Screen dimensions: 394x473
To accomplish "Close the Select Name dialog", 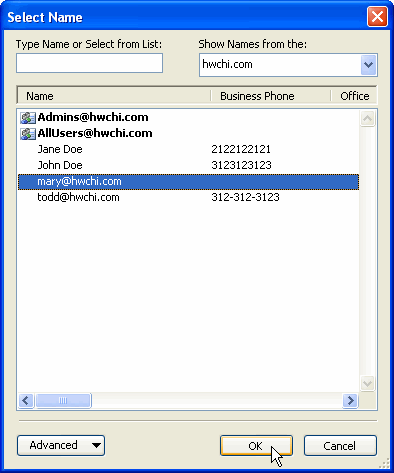I will 377,16.
